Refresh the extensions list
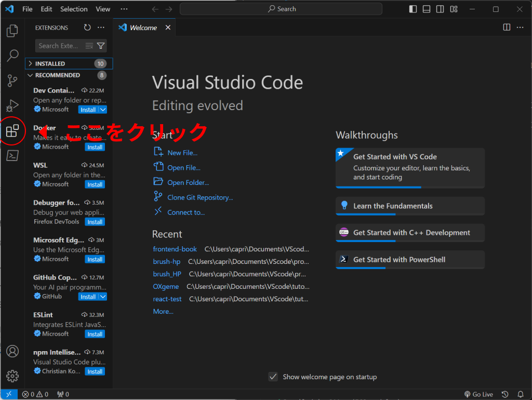 [x=87, y=28]
